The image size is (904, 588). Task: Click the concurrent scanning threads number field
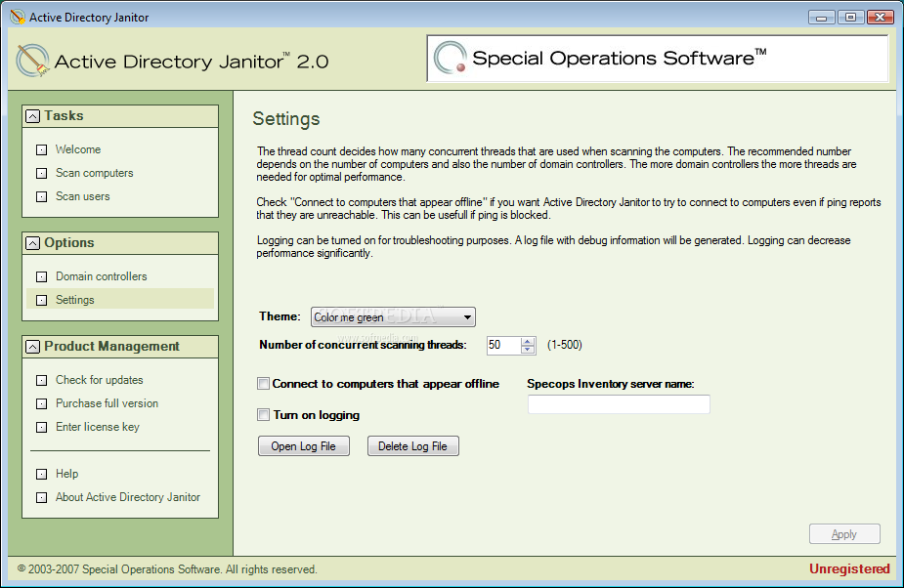pyautogui.click(x=503, y=346)
